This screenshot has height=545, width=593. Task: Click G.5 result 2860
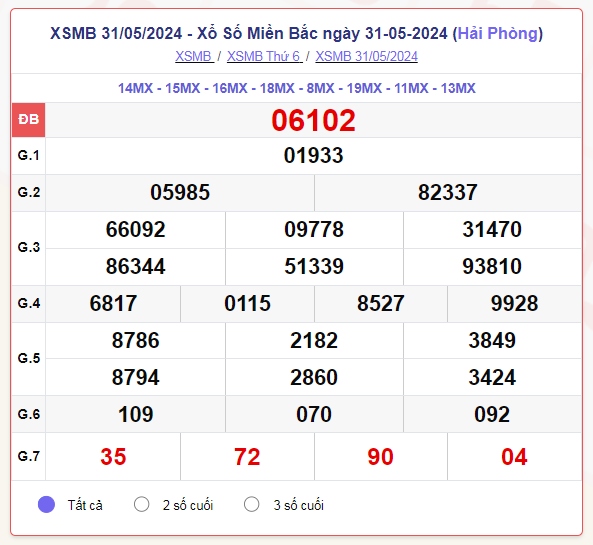(x=314, y=377)
